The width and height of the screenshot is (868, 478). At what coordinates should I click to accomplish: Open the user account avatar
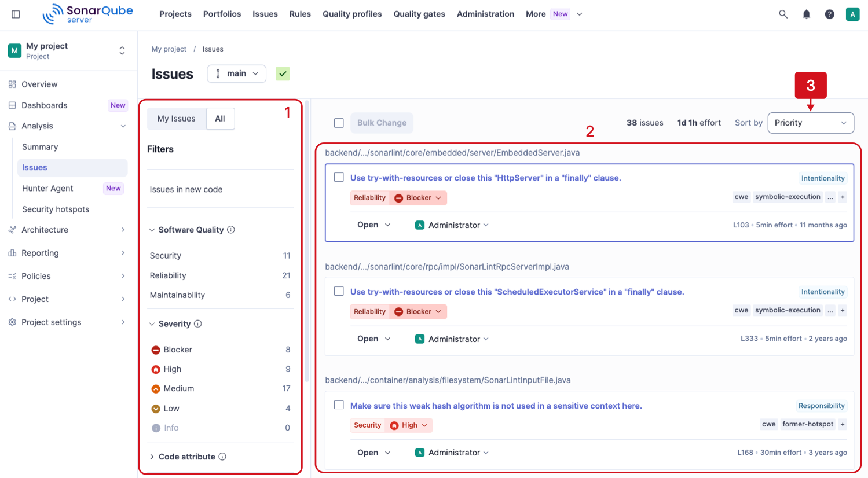click(x=852, y=14)
